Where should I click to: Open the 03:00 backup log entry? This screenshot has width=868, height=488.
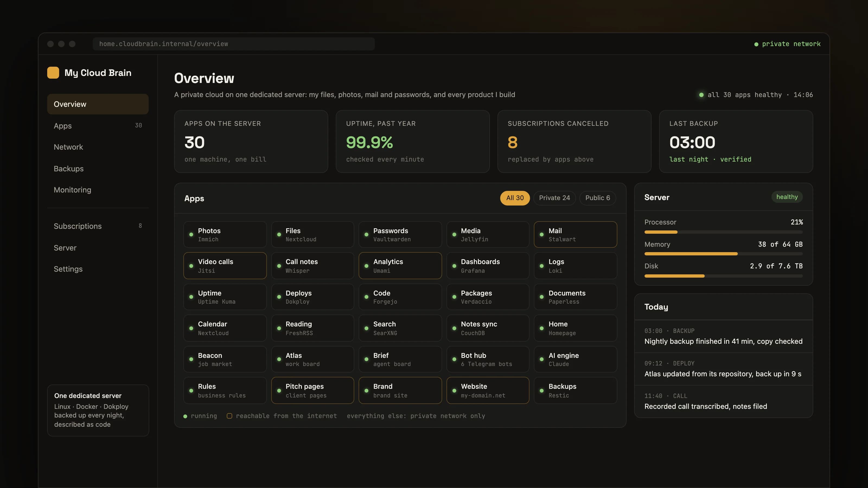point(723,336)
